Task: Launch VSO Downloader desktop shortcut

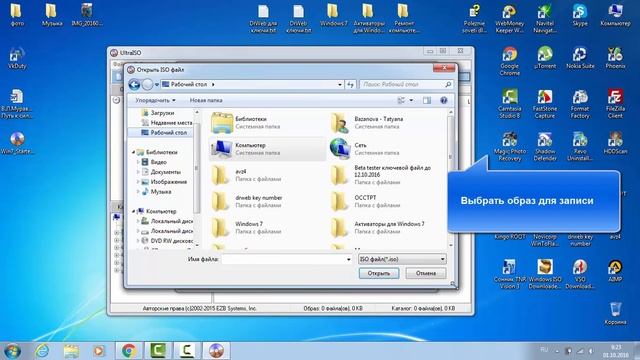Action: point(580,274)
